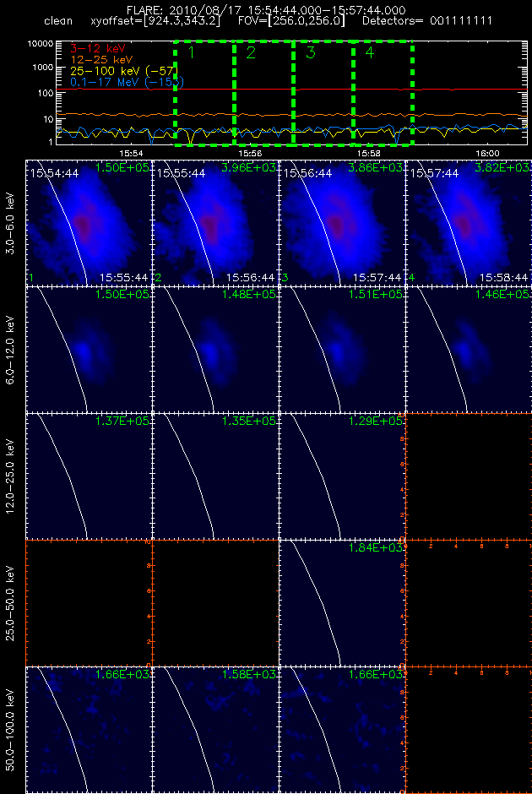
Task: Open the 12.0-25.0 keV image labeled 1.35E+05
Action: click(x=215, y=476)
